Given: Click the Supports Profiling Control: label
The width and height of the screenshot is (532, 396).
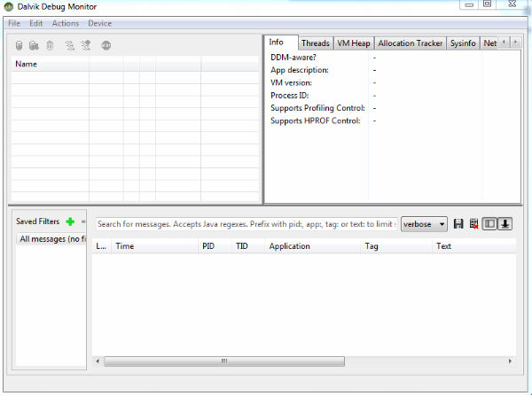Looking at the screenshot, I should [x=317, y=108].
